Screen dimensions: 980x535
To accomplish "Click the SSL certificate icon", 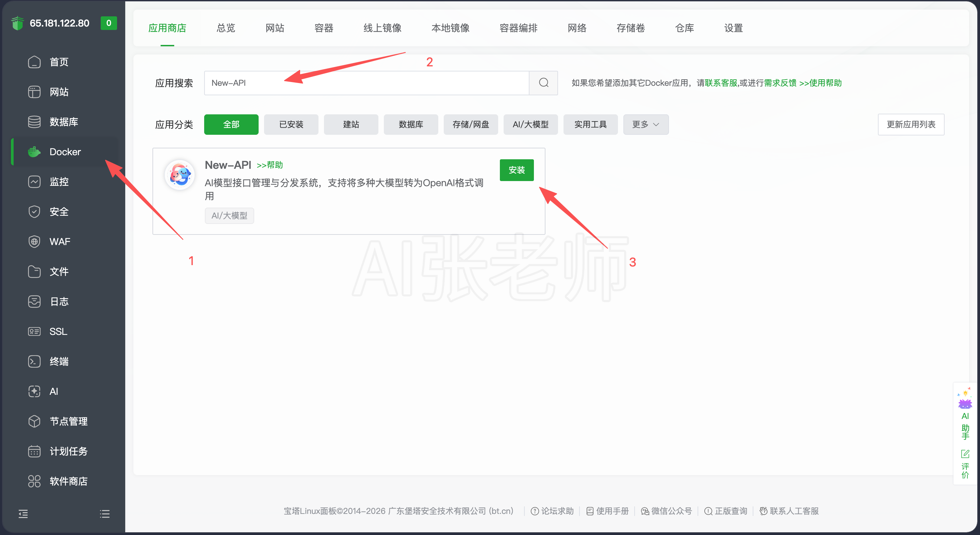I will [34, 331].
